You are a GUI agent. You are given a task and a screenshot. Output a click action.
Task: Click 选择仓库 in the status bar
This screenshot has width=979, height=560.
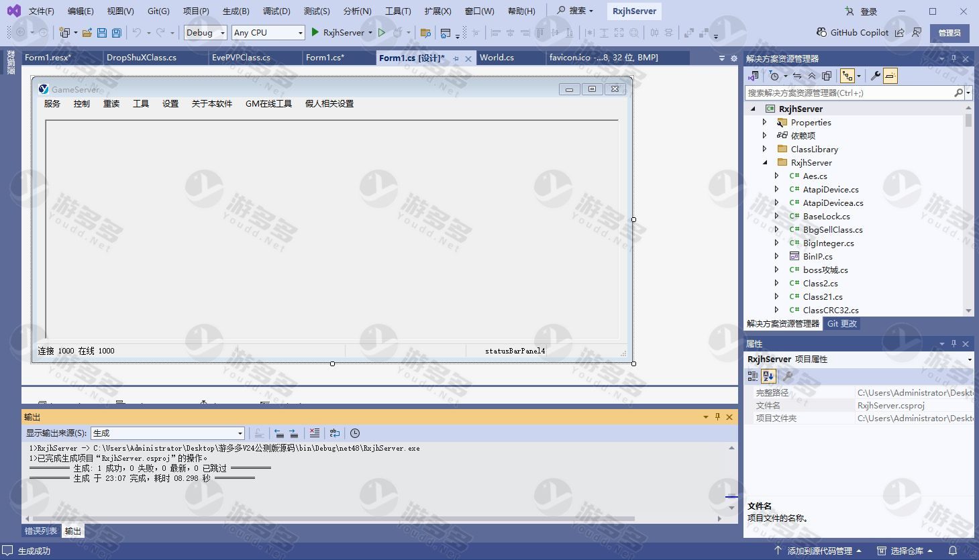(905, 551)
